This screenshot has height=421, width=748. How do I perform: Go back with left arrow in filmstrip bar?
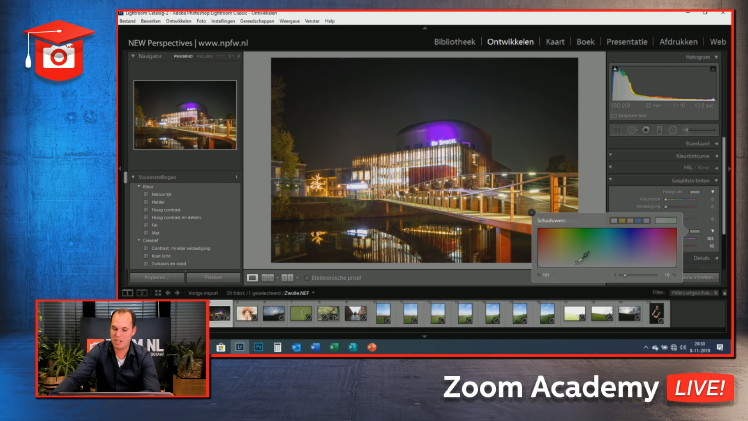coord(168,293)
